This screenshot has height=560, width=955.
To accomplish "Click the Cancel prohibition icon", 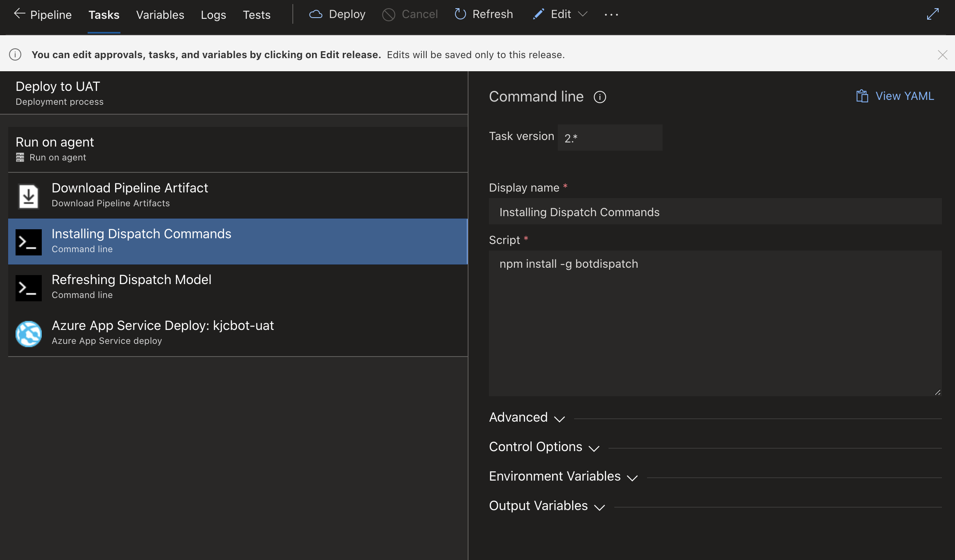I will (389, 14).
